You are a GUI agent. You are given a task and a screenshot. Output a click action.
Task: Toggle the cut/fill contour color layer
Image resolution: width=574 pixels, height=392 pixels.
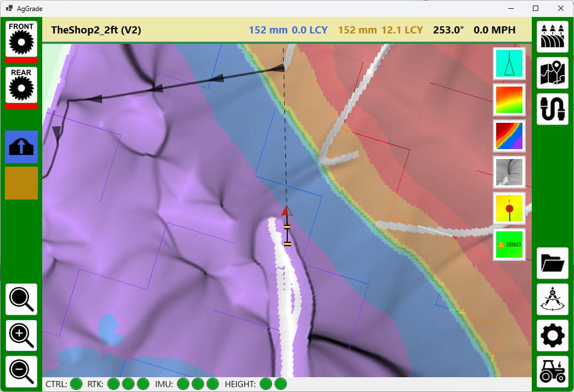click(509, 136)
